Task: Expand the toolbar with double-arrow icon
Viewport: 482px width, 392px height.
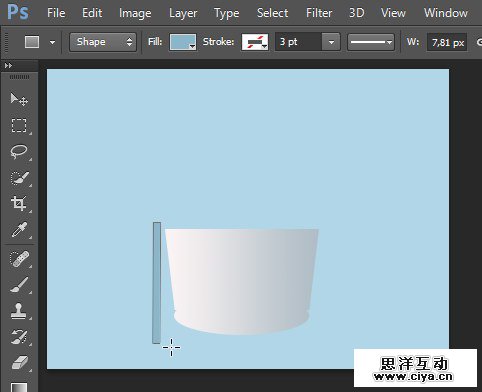Action: point(8,66)
